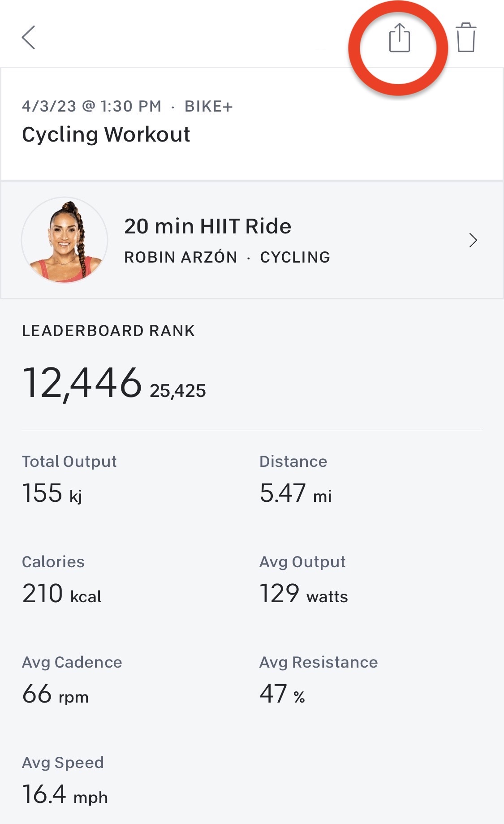
Task: Select the Cycling Workout title
Action: coord(106,134)
